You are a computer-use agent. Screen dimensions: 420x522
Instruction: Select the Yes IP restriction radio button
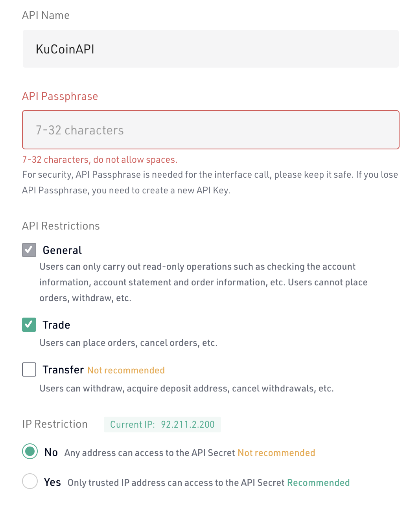(x=30, y=481)
